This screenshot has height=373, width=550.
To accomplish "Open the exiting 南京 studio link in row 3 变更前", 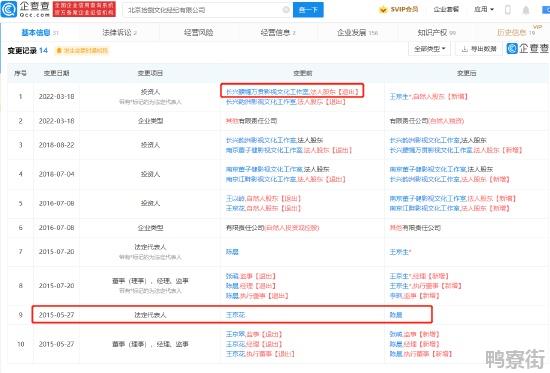I will coord(264,150).
